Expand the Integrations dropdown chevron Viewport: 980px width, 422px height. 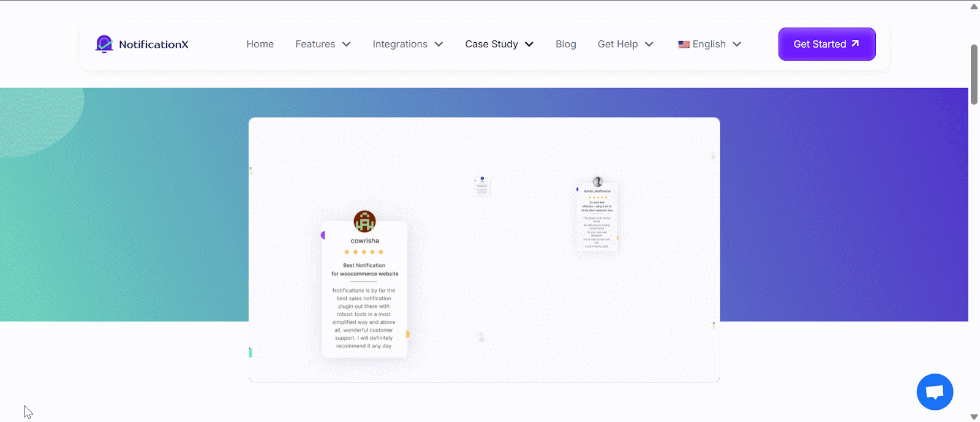pos(439,45)
